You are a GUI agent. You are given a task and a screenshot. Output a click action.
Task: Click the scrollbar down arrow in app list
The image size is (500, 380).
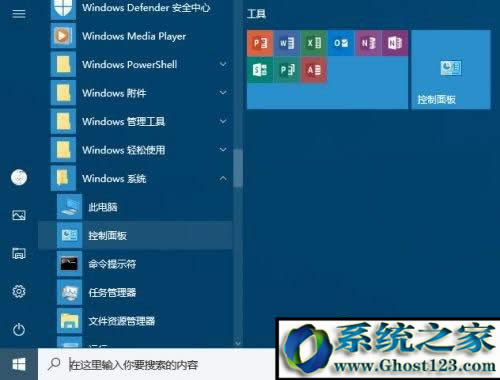237,343
